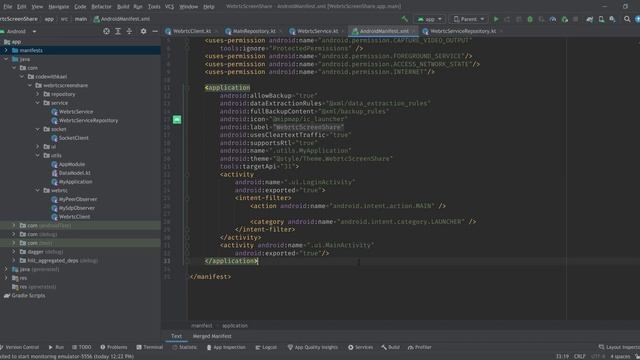Image resolution: width=640 pixels, height=360 pixels.
Task: Stop the running app icon
Action: pyautogui.click(x=576, y=19)
